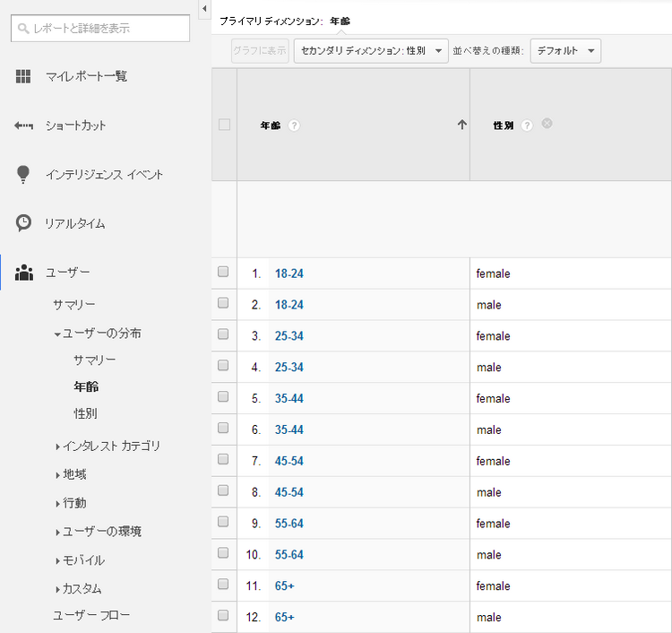Check row 2 checkbox for 18-24 male

click(223, 303)
